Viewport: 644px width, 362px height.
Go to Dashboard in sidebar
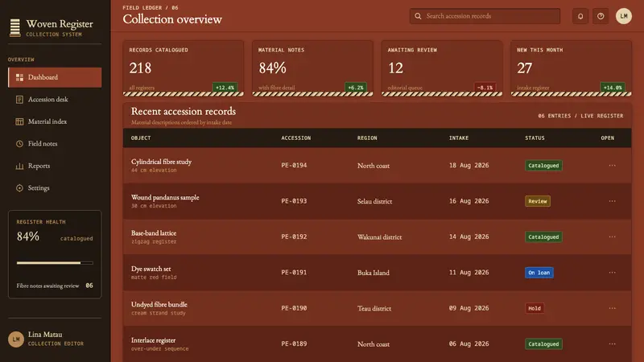(x=55, y=77)
